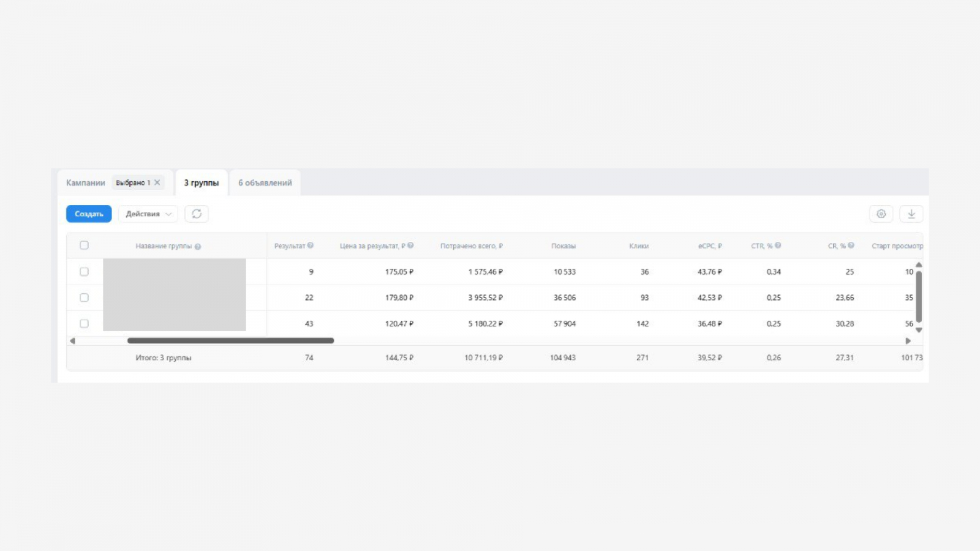Click the CR, % column header
The image size is (980, 551).
click(x=837, y=246)
